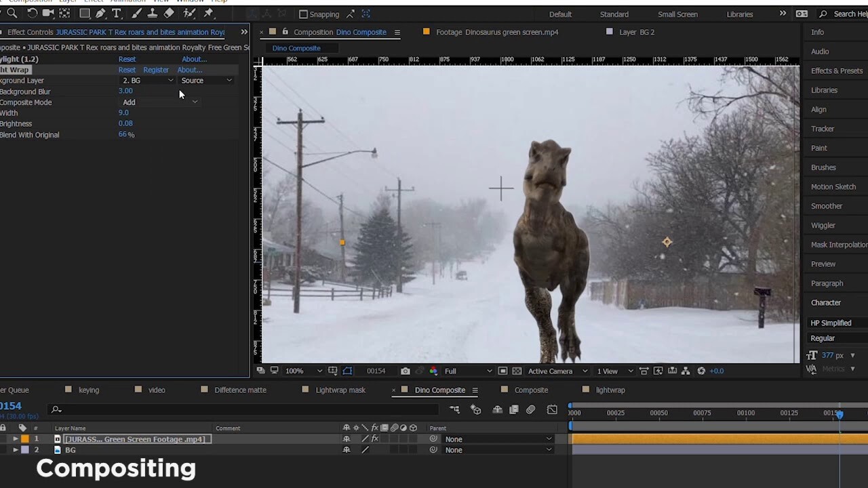Switch to the Dino Composite timeline tab

coord(439,390)
